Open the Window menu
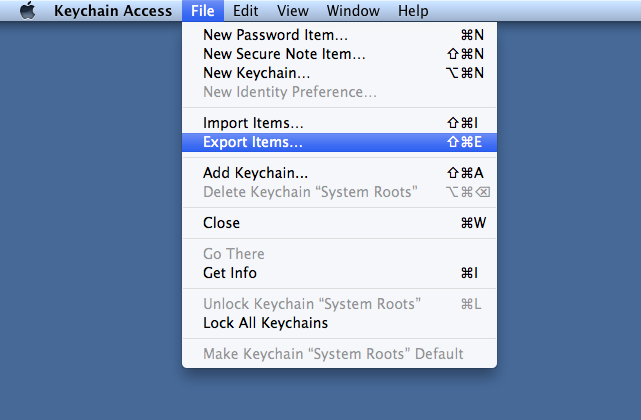Screen dimensions: 641x420 point(353,11)
